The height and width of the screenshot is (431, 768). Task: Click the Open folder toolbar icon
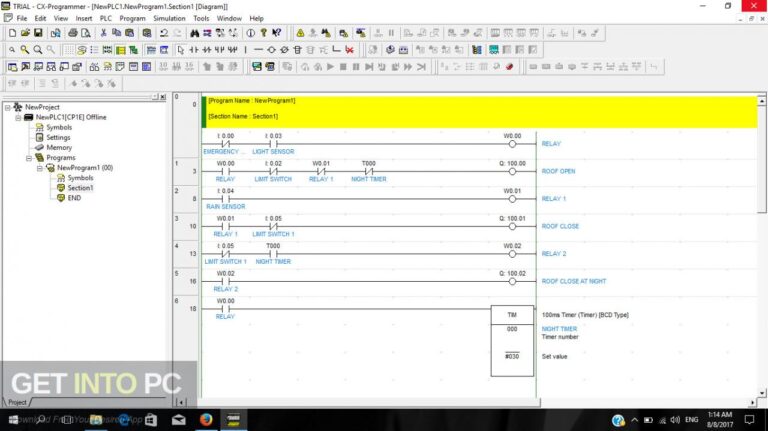tap(25, 33)
